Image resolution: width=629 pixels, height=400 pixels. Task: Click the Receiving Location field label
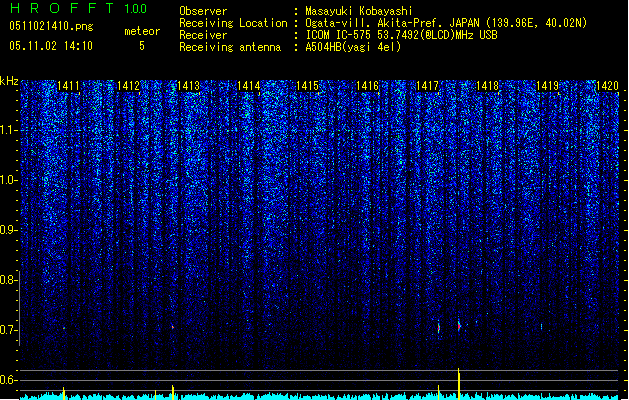coord(233,23)
